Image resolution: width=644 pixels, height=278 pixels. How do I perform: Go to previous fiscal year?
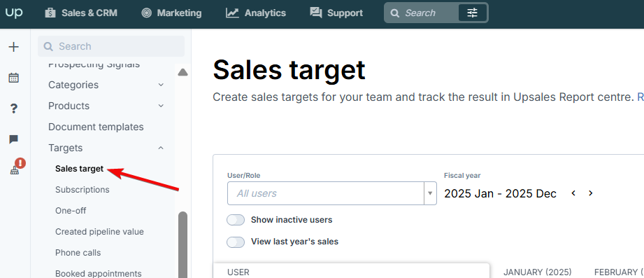574,193
